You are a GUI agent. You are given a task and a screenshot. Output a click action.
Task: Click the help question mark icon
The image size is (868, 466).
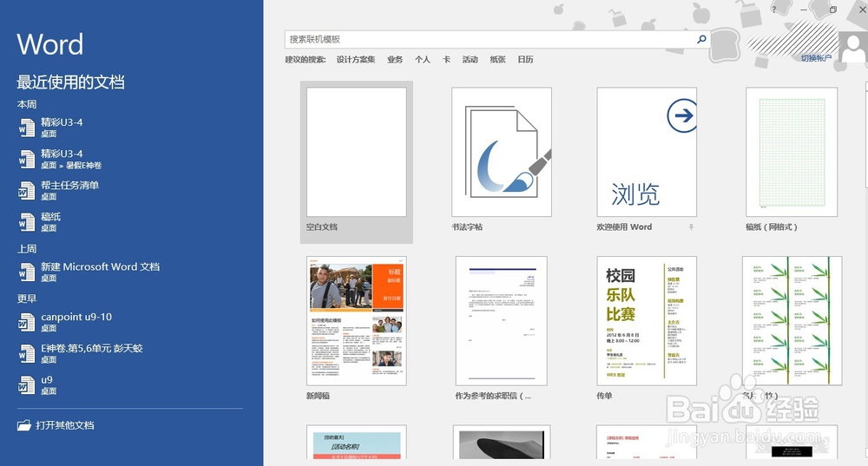tap(773, 10)
